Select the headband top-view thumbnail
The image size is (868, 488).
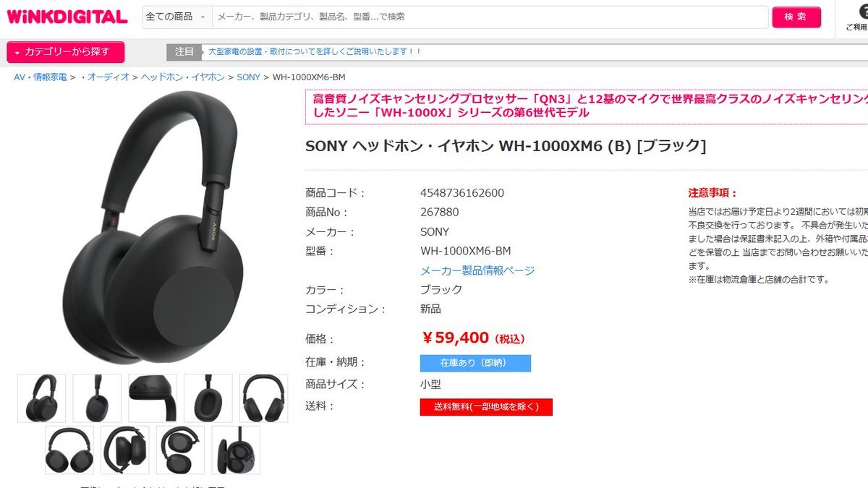click(x=153, y=398)
